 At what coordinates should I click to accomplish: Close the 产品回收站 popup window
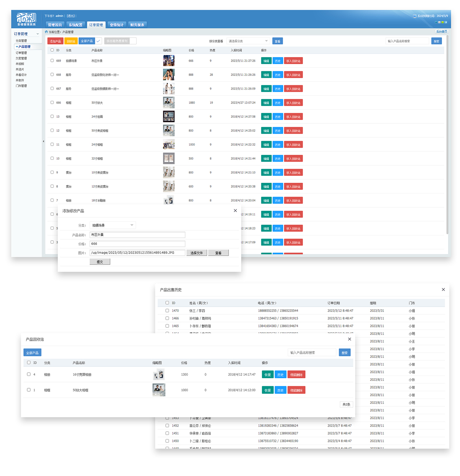pyautogui.click(x=349, y=339)
